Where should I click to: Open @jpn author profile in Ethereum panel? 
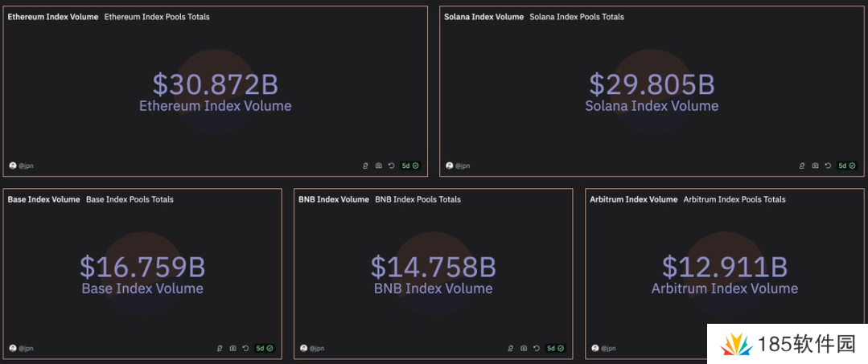pos(22,166)
